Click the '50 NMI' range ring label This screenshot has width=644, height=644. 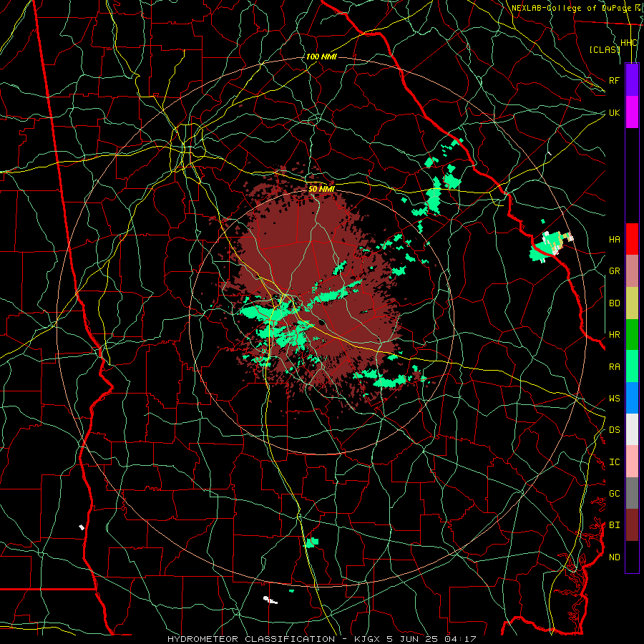tap(321, 189)
